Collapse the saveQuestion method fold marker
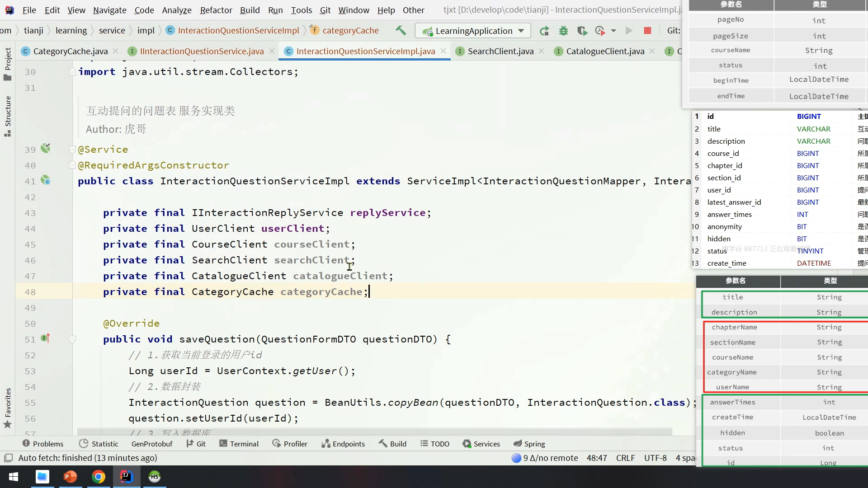Screen dimensions: 868x488 72,339
